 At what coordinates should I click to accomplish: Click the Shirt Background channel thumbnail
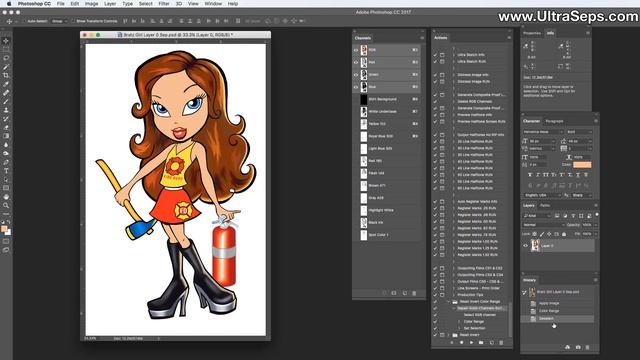364,99
